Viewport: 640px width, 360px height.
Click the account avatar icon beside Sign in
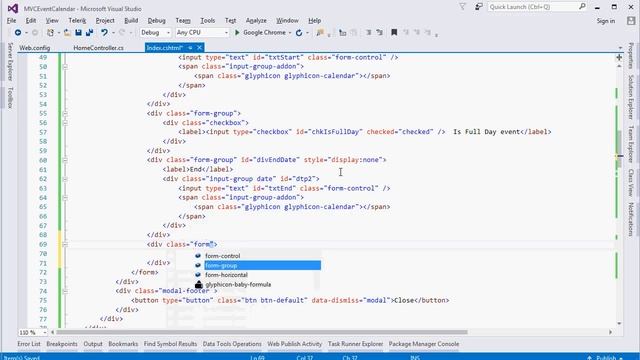pos(631,21)
